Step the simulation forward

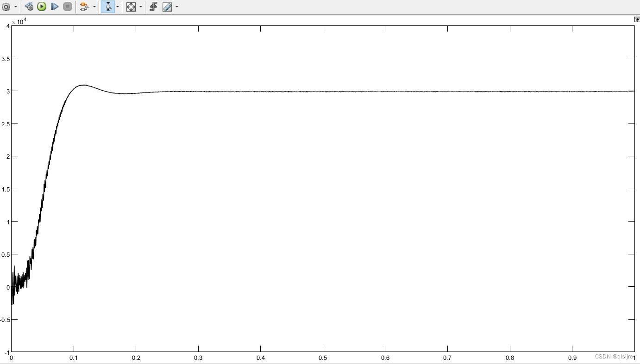[55, 7]
